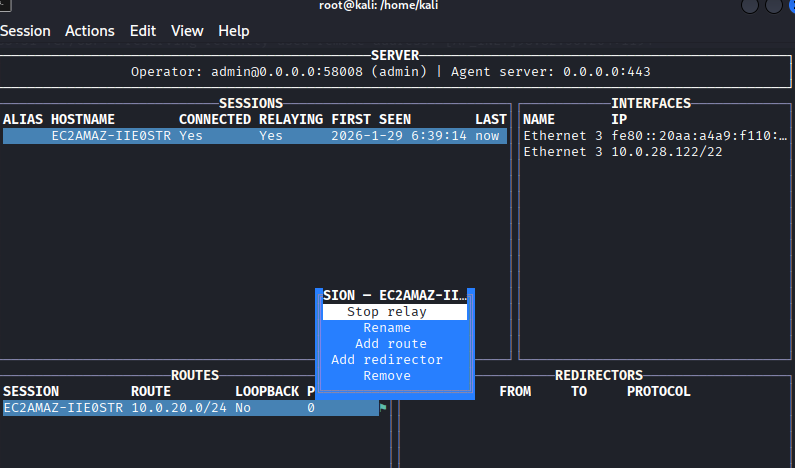
Task: Click the PROTOCOL column header in Redirectors
Action: click(x=658, y=392)
